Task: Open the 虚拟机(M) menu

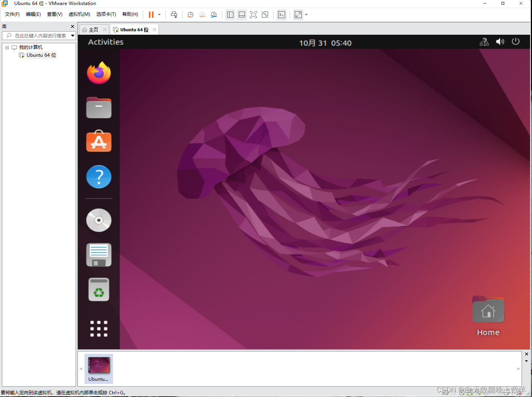Action: (79, 14)
